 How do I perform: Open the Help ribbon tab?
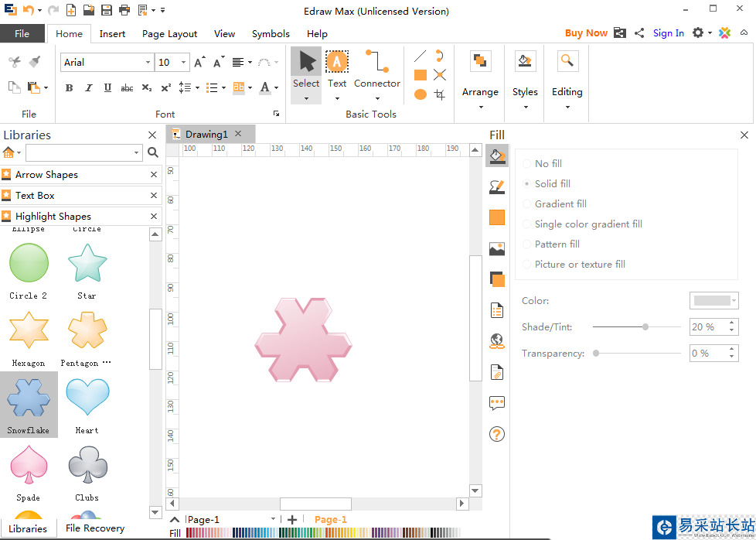click(317, 34)
